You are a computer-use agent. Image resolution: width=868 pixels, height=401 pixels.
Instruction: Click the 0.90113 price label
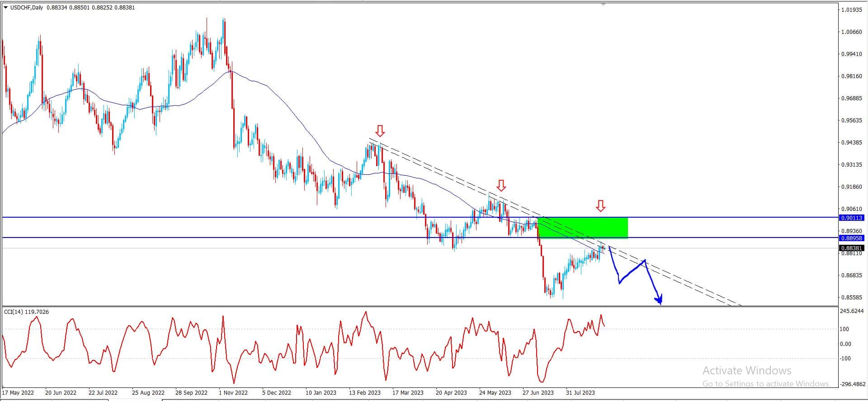click(x=852, y=218)
